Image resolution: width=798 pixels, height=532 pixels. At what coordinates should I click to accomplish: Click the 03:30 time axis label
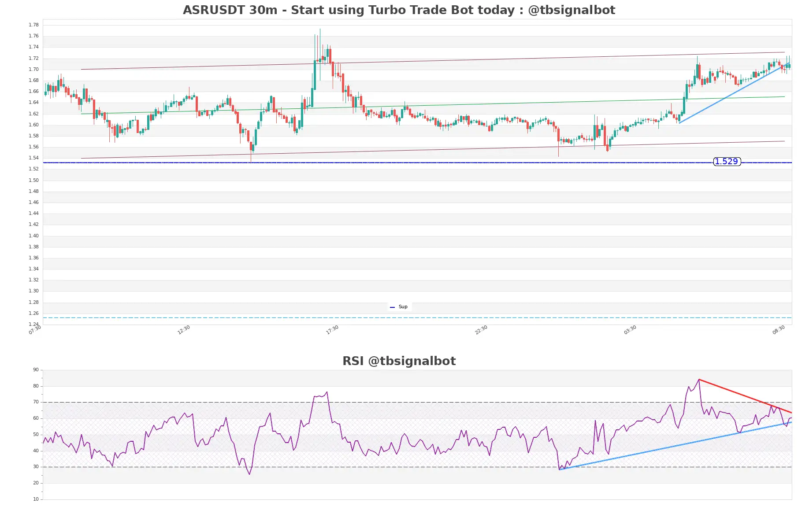[x=630, y=330]
